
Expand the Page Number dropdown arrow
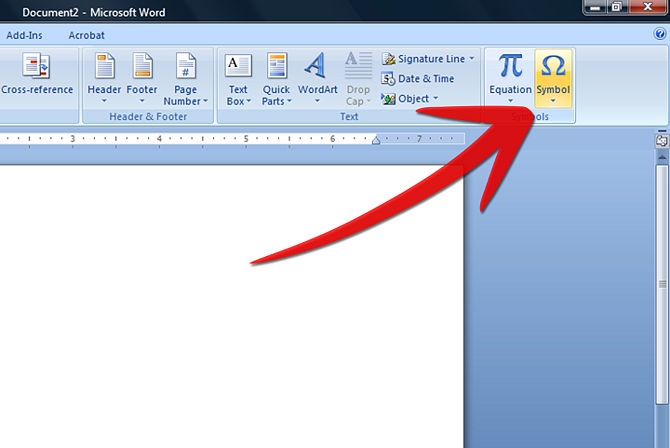[x=206, y=101]
